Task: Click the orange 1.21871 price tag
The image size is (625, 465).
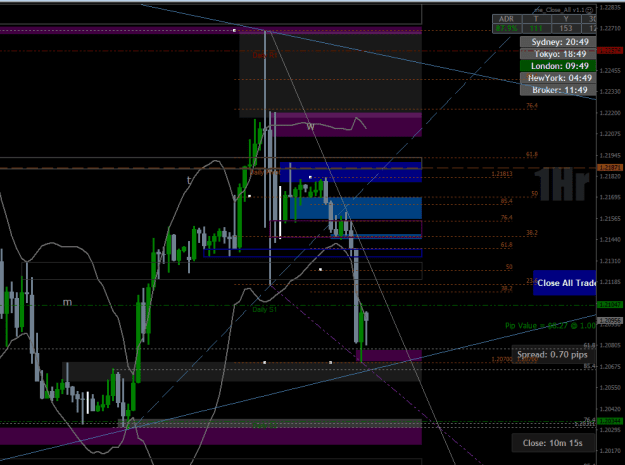Action: point(610,168)
